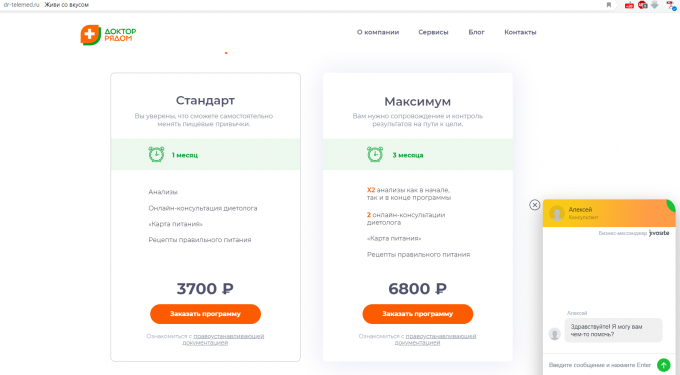This screenshot has width=680, height=375.
Task: Click Алексей consultant avatar in chat header
Action: pos(557,213)
